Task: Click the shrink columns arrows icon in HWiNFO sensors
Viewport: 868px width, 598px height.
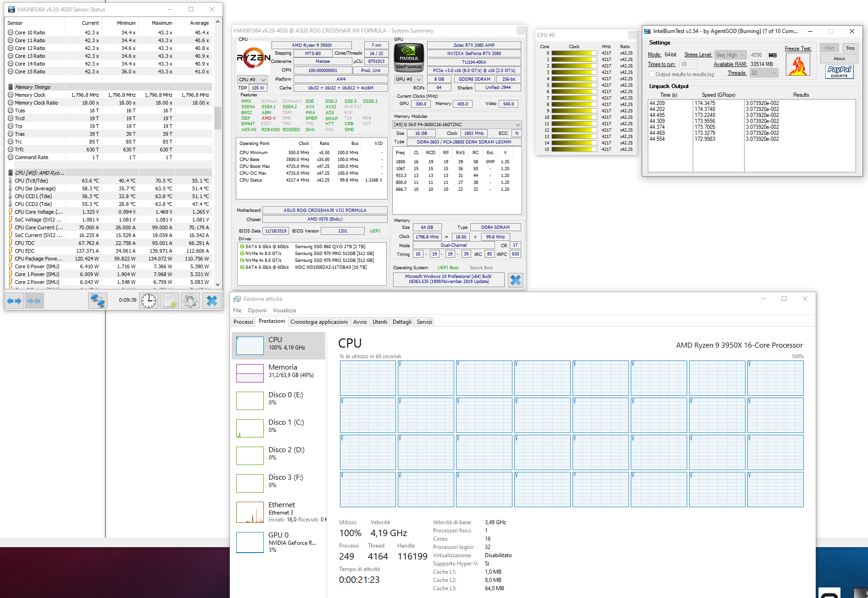Action: tap(34, 301)
